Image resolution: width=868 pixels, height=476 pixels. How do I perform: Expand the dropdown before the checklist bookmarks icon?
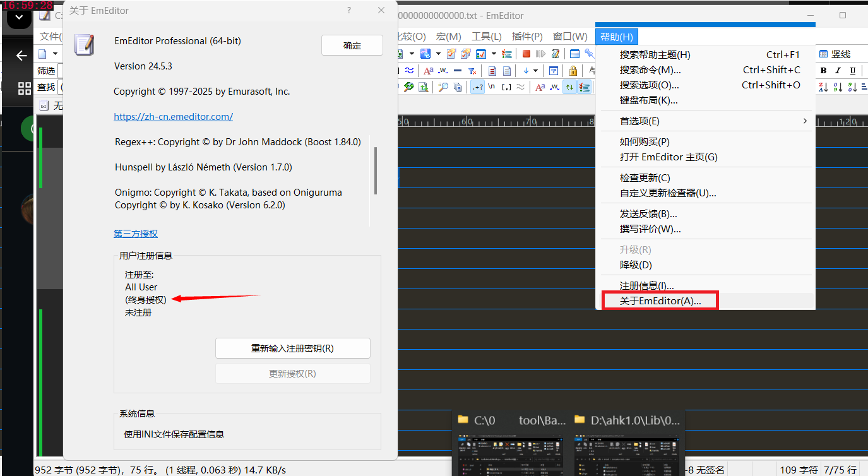494,54
